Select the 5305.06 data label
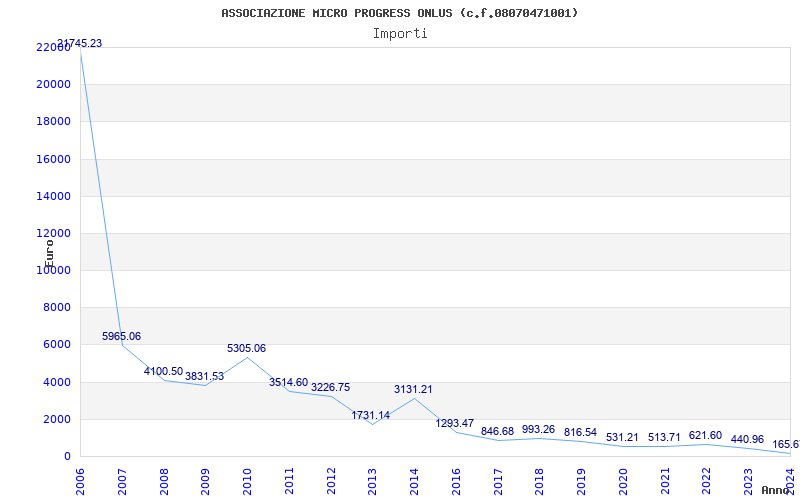The image size is (800, 500). coord(246,348)
